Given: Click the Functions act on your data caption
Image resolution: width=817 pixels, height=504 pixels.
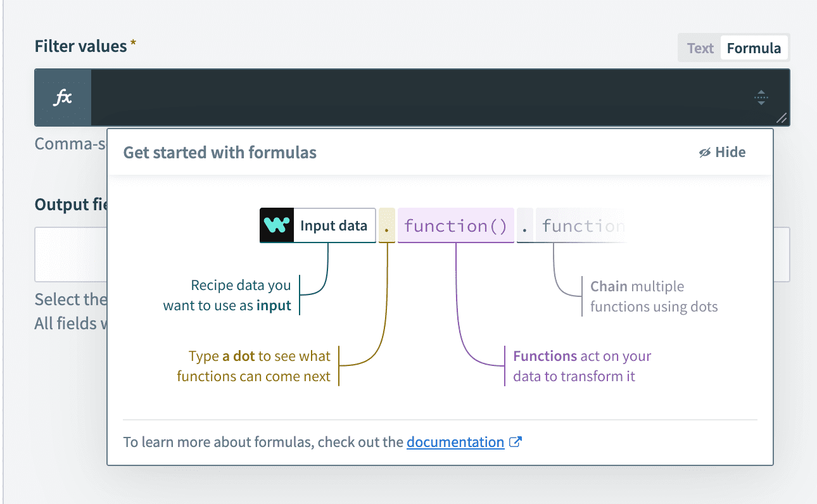Looking at the screenshot, I should click(581, 366).
